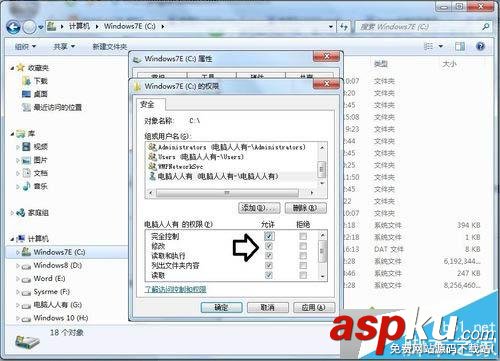
Task: Click the permissions list vertical scrollbar
Action: pos(322,256)
